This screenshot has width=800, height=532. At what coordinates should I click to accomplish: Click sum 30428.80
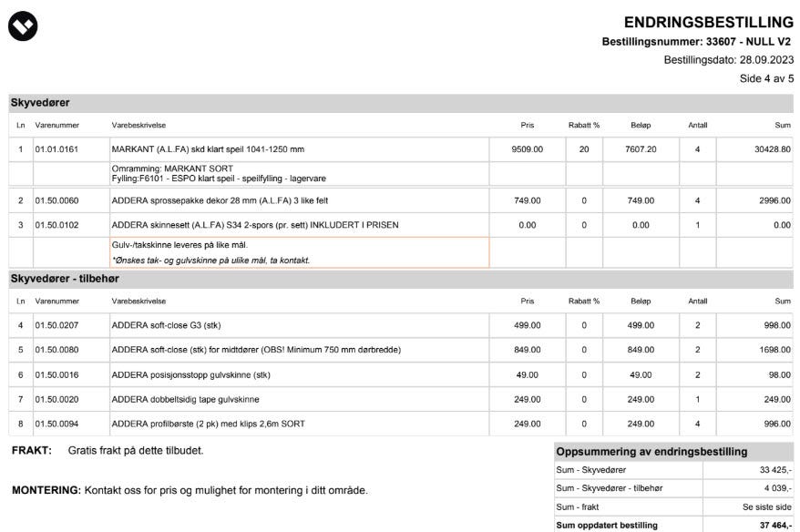click(773, 149)
